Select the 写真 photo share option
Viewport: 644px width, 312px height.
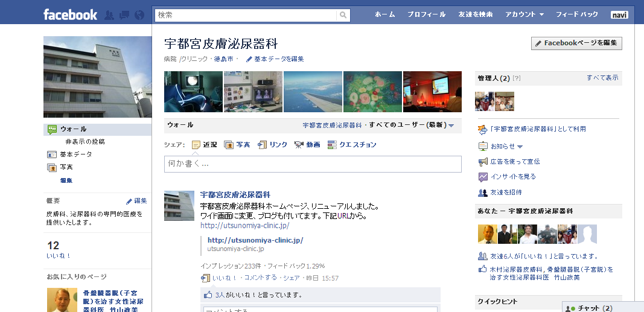[237, 144]
